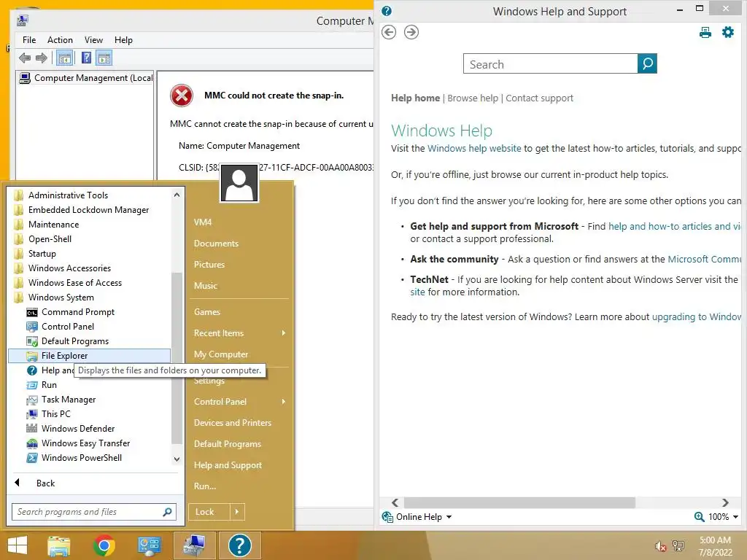747x560 pixels.
Task: Open File Explorer from programs list
Action: (88, 356)
